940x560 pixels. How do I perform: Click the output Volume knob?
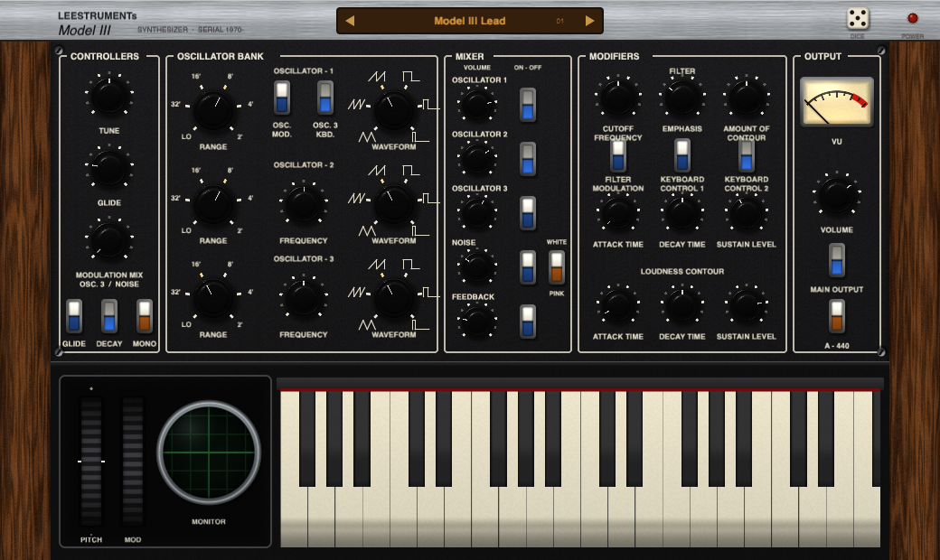pyautogui.click(x=836, y=195)
